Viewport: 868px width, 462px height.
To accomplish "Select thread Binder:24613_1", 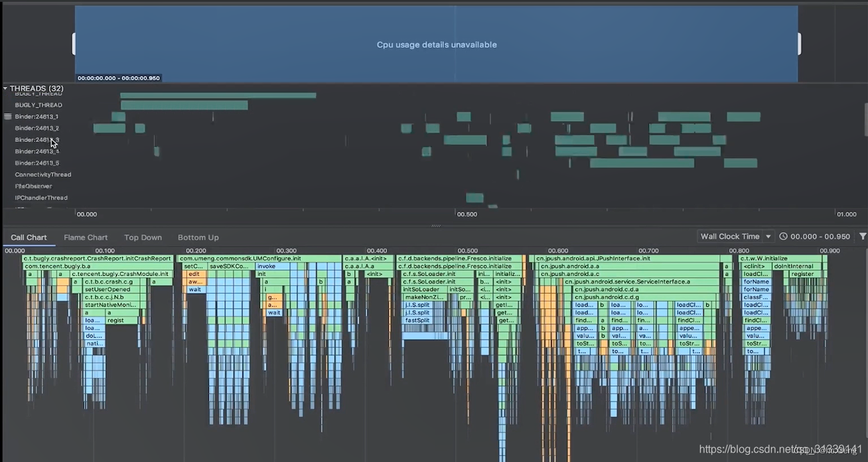I will 37,117.
